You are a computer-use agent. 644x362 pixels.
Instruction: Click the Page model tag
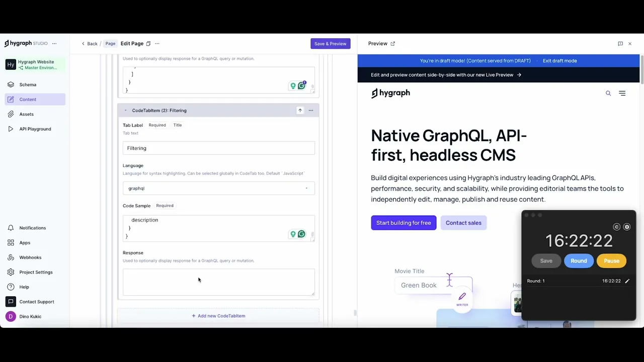110,44
